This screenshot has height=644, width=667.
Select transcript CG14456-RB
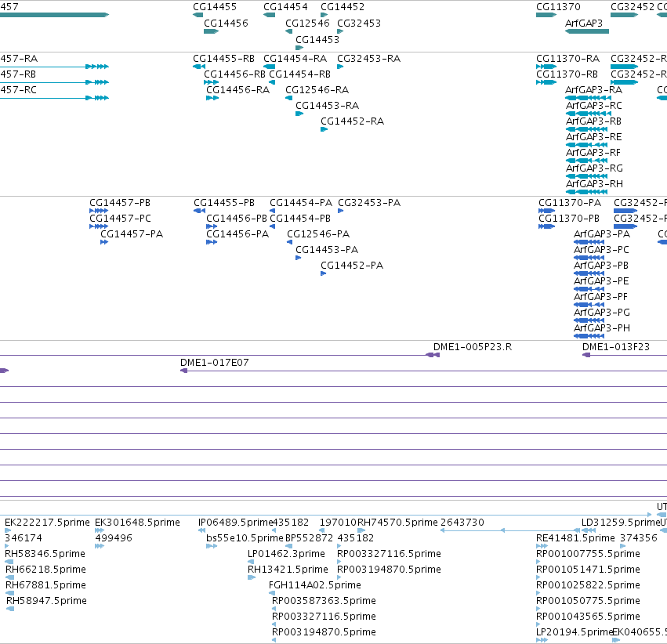click(x=234, y=74)
